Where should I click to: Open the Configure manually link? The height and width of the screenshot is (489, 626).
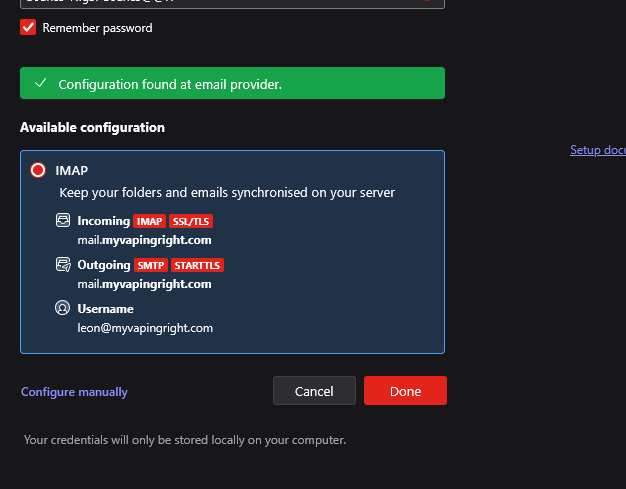74,392
